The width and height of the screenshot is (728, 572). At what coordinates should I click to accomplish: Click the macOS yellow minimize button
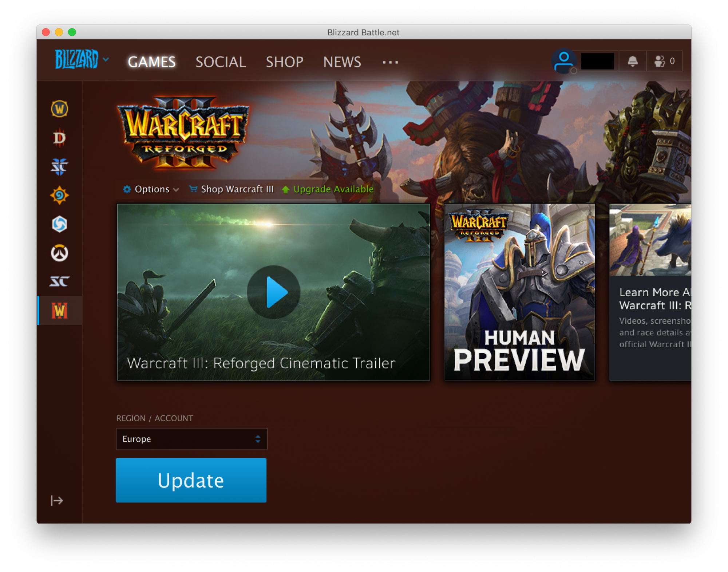[59, 32]
